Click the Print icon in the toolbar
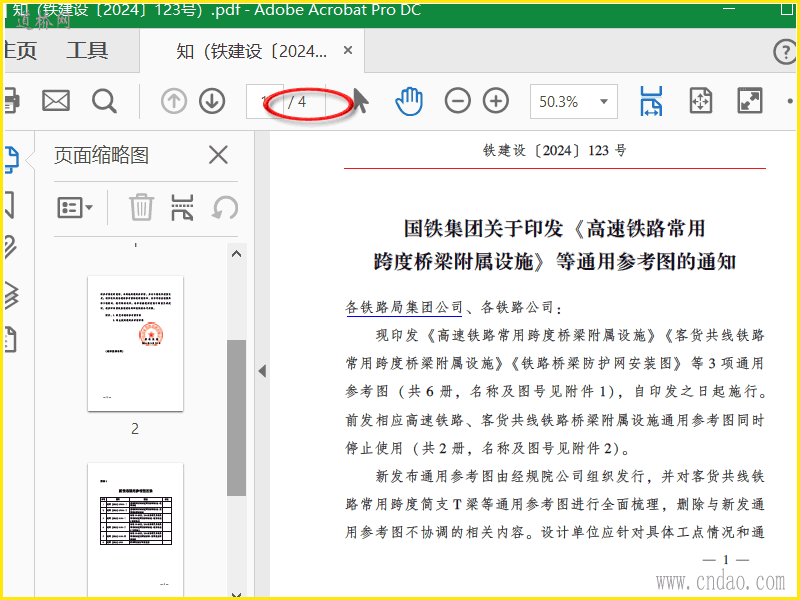 (12, 101)
